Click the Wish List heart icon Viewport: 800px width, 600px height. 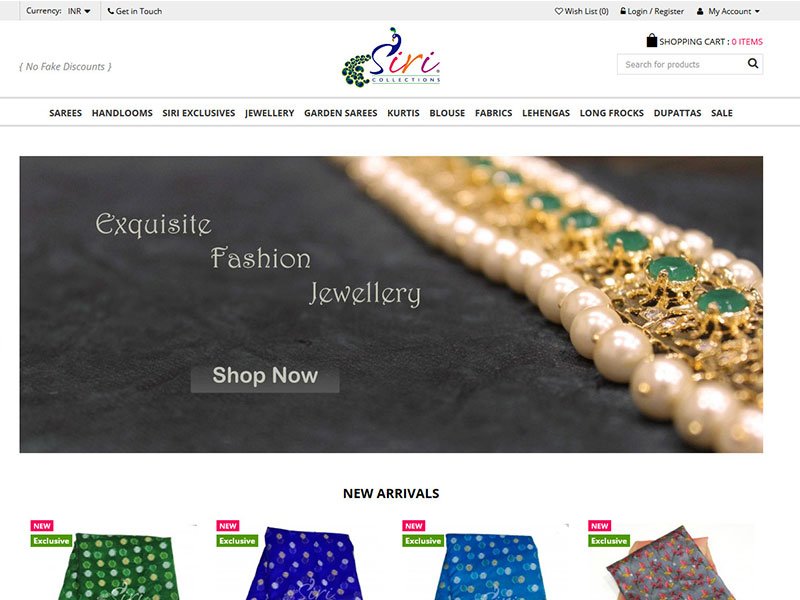point(559,11)
